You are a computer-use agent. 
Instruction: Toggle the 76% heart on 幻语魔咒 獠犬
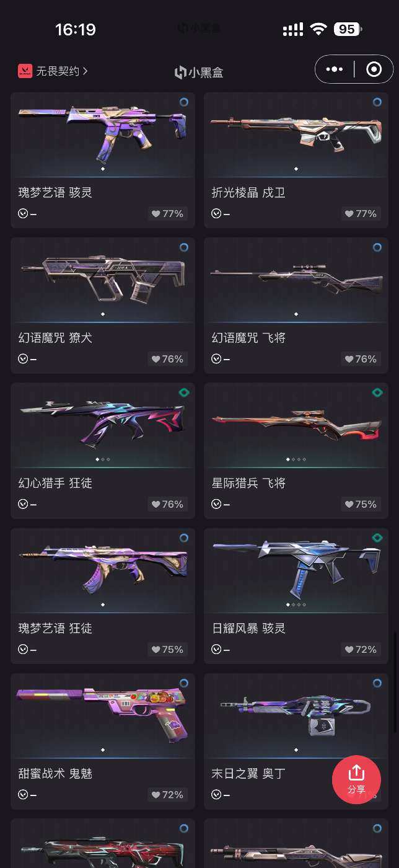pos(168,359)
